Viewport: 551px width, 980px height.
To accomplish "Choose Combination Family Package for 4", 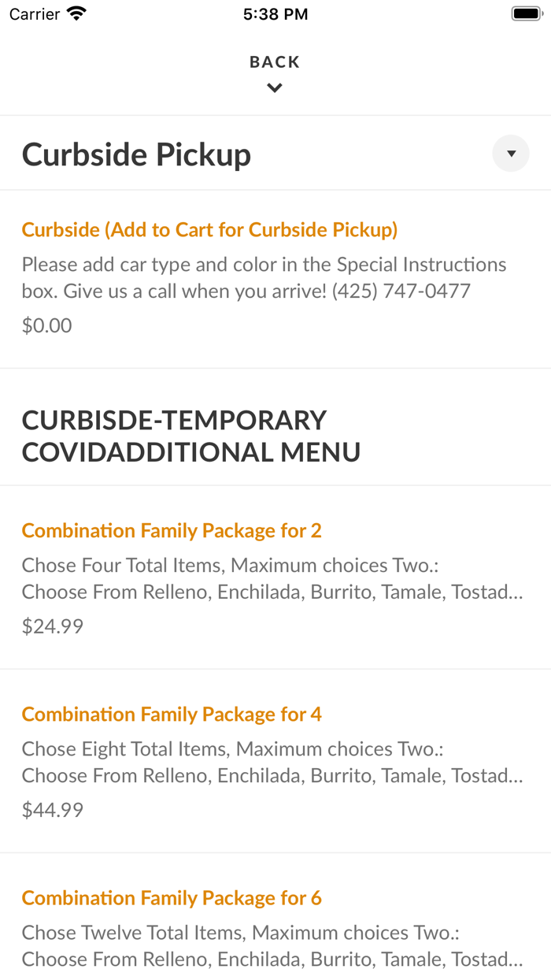I will click(172, 715).
